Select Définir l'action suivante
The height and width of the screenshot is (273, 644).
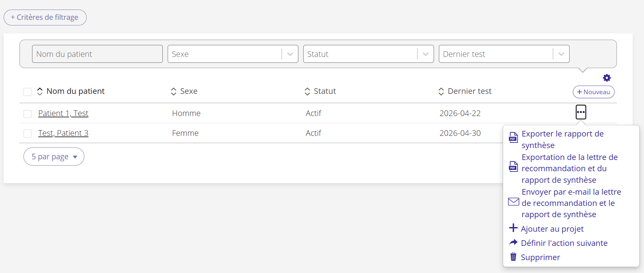(x=564, y=243)
